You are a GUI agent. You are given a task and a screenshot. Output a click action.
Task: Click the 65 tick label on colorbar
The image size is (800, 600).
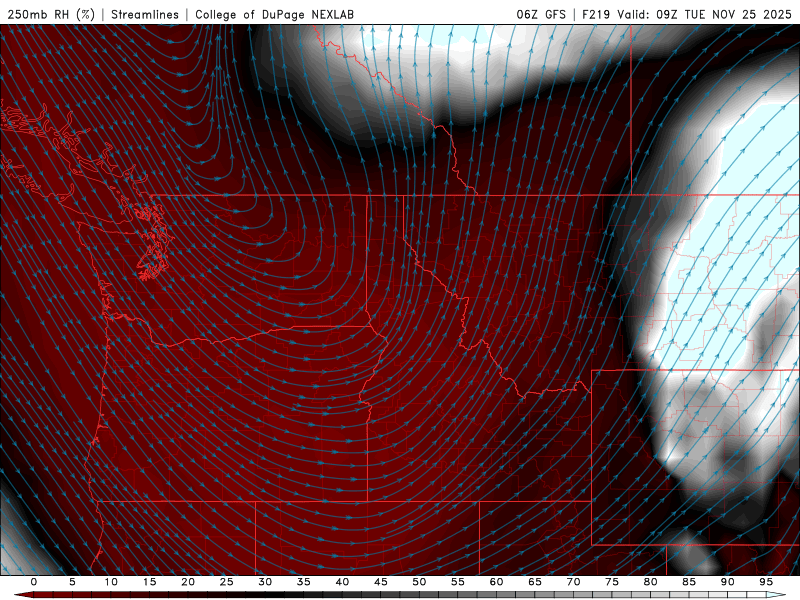point(534,582)
